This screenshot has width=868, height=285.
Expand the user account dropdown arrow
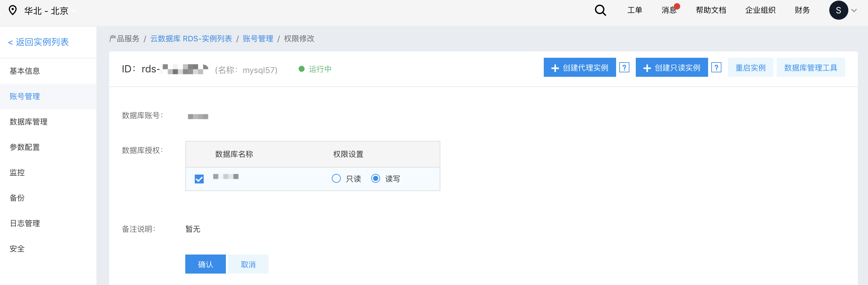point(854,10)
